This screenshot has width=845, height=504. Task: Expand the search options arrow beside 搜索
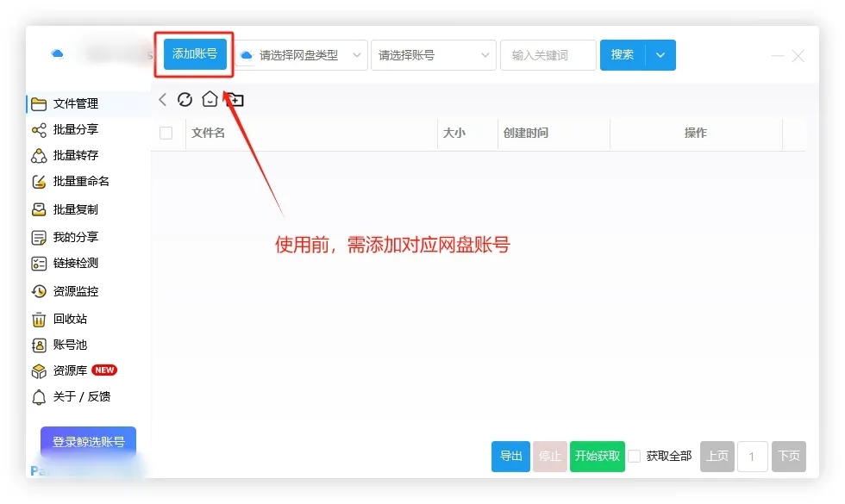pos(660,54)
